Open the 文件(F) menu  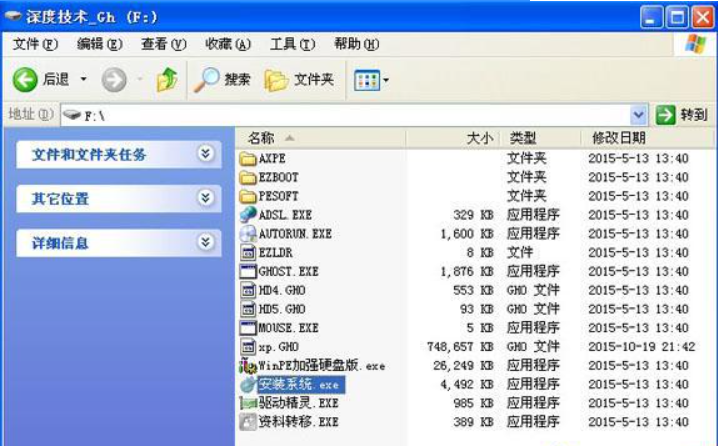[x=35, y=44]
